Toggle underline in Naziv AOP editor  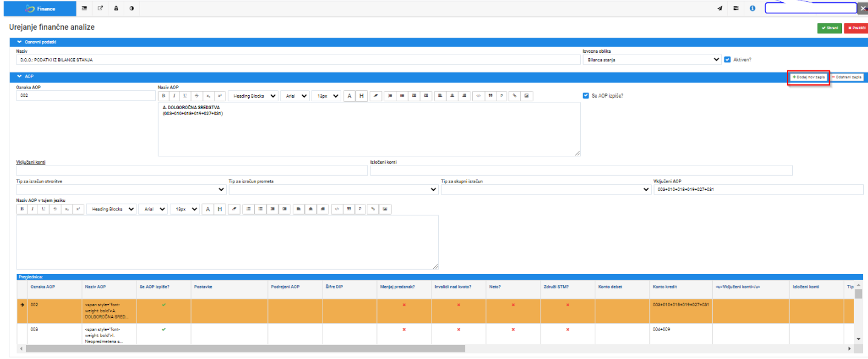(185, 96)
